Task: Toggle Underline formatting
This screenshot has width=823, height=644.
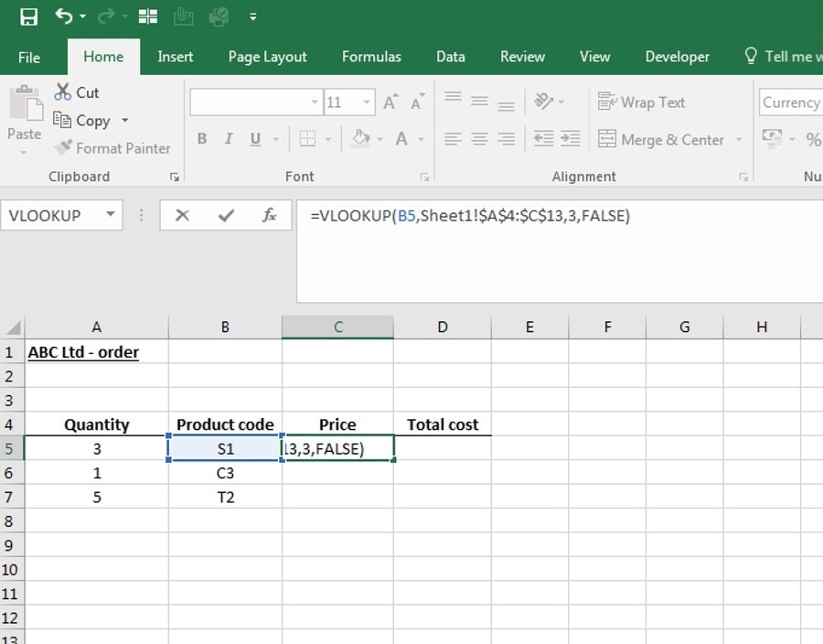Action: pyautogui.click(x=256, y=139)
